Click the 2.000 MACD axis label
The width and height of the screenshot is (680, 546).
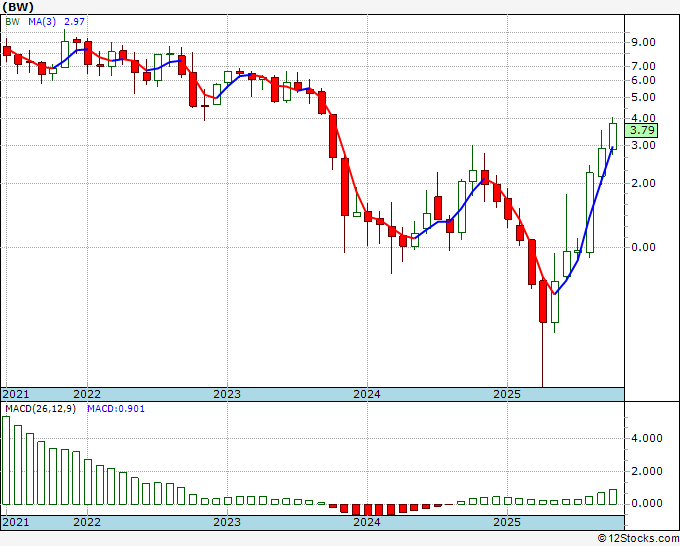click(x=647, y=471)
